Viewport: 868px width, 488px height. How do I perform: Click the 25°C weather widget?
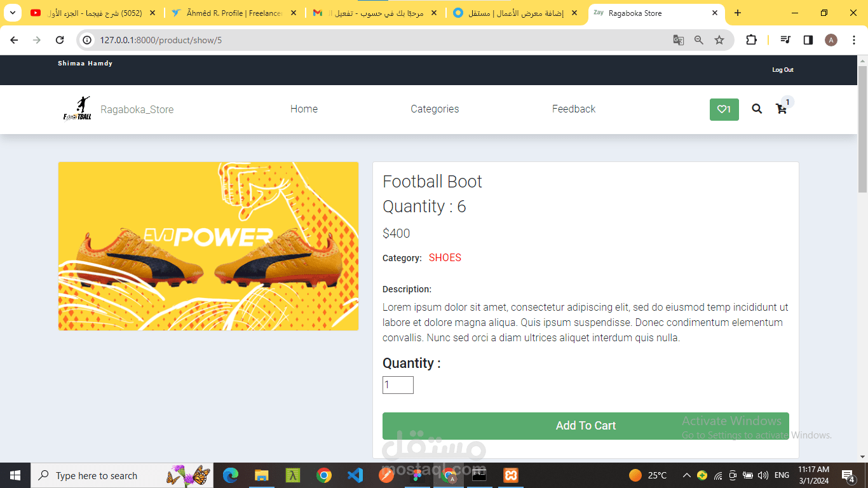pyautogui.click(x=648, y=475)
